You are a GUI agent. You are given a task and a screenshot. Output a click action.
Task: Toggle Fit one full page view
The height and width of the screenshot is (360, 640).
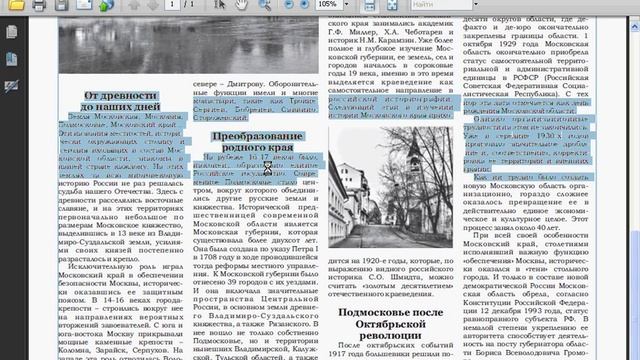pos(392,5)
